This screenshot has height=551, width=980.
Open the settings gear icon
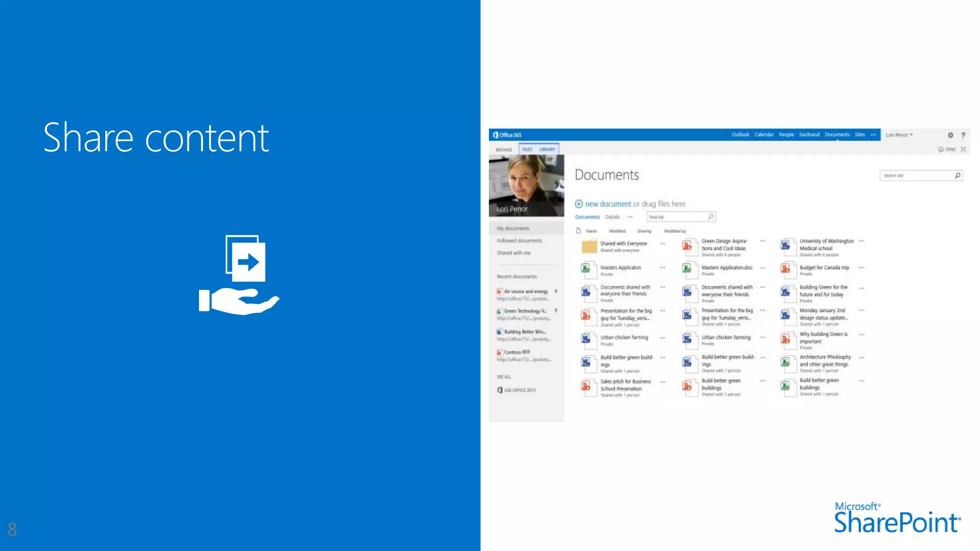point(950,135)
